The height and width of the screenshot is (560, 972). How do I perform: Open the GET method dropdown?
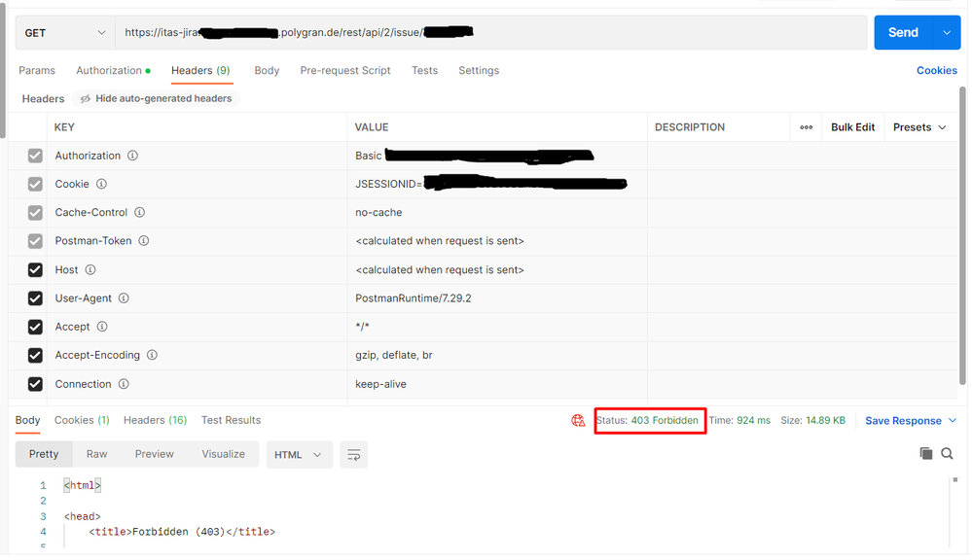pyautogui.click(x=64, y=33)
